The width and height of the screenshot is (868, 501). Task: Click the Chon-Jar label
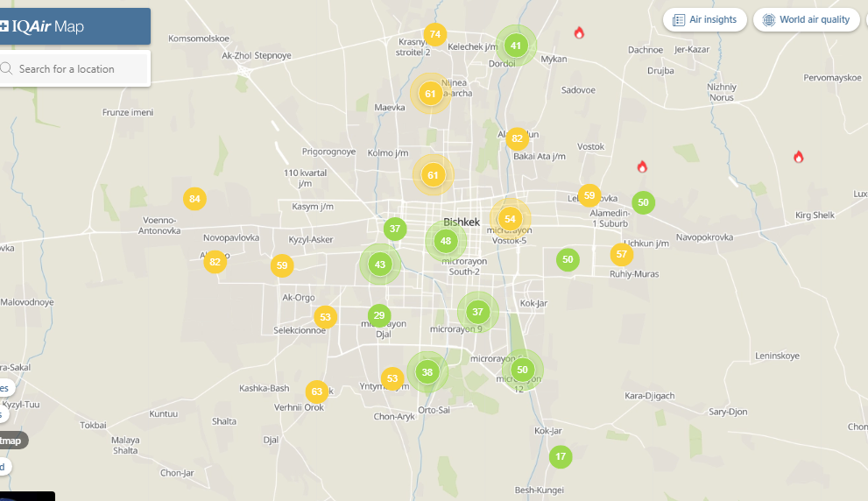pos(177,473)
